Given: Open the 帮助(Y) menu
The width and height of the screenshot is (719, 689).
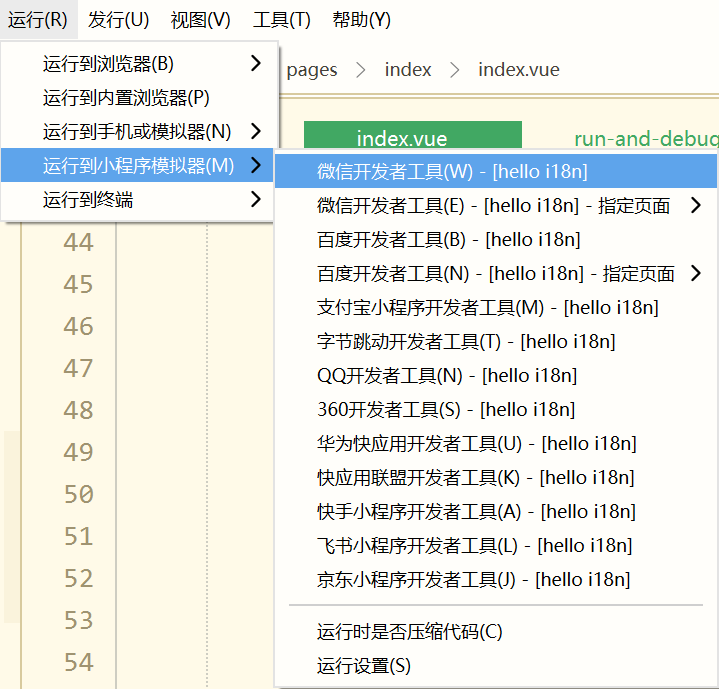Looking at the screenshot, I should (x=361, y=20).
